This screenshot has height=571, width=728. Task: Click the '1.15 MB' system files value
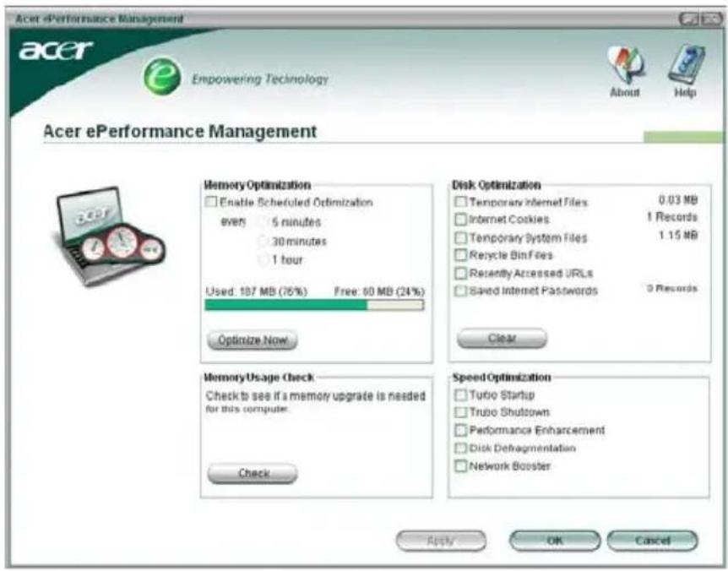pos(678,236)
